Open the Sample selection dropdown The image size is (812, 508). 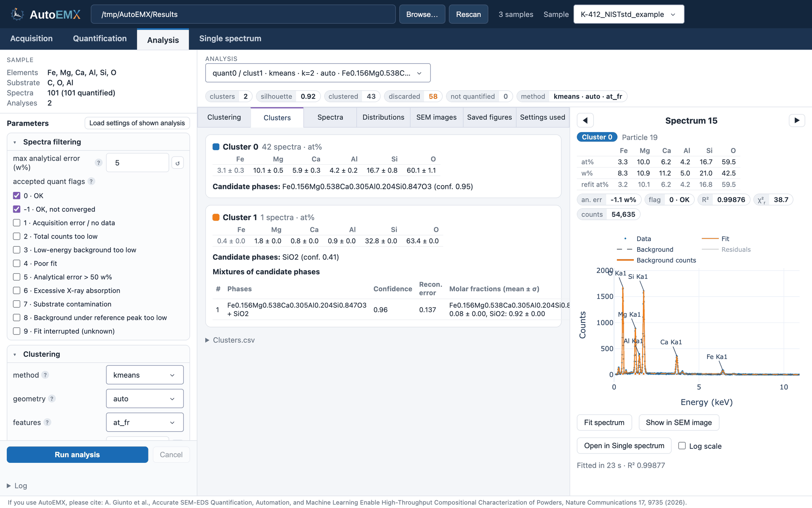(x=629, y=14)
